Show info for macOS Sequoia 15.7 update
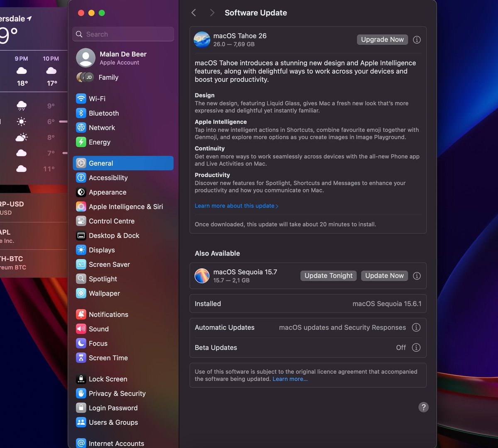The image size is (498, 448). click(417, 276)
